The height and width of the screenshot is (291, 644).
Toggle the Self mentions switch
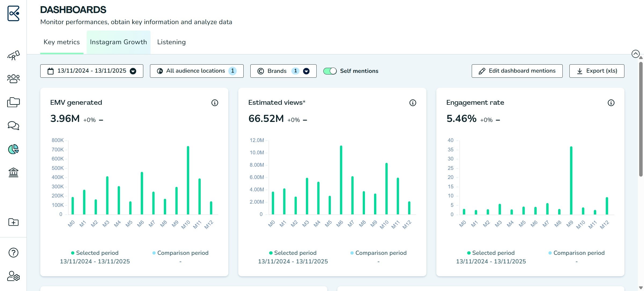(330, 71)
